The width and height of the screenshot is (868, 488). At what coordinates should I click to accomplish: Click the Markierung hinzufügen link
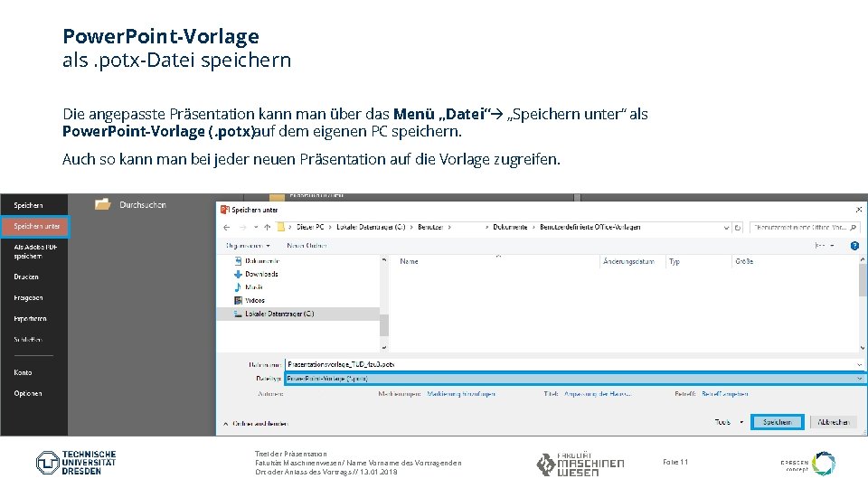pos(461,394)
